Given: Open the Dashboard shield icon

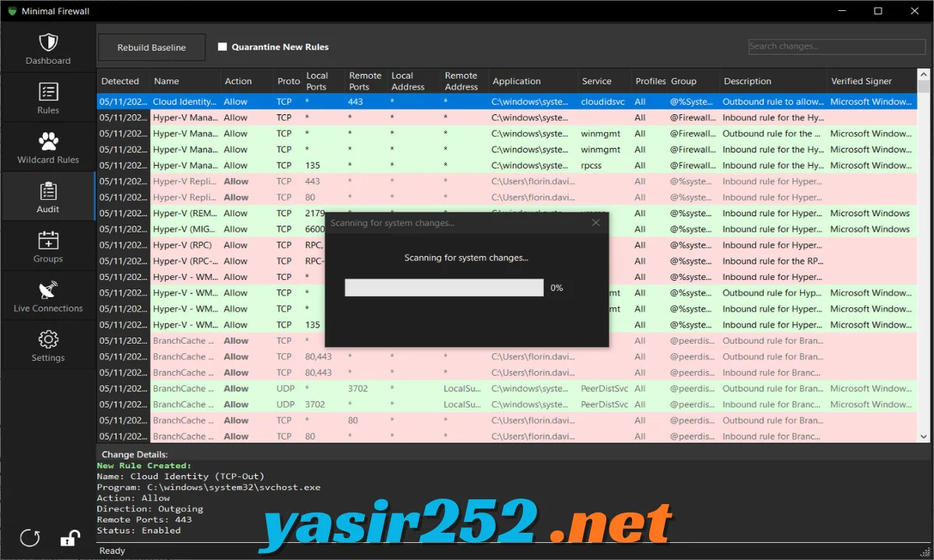Looking at the screenshot, I should coord(48,42).
